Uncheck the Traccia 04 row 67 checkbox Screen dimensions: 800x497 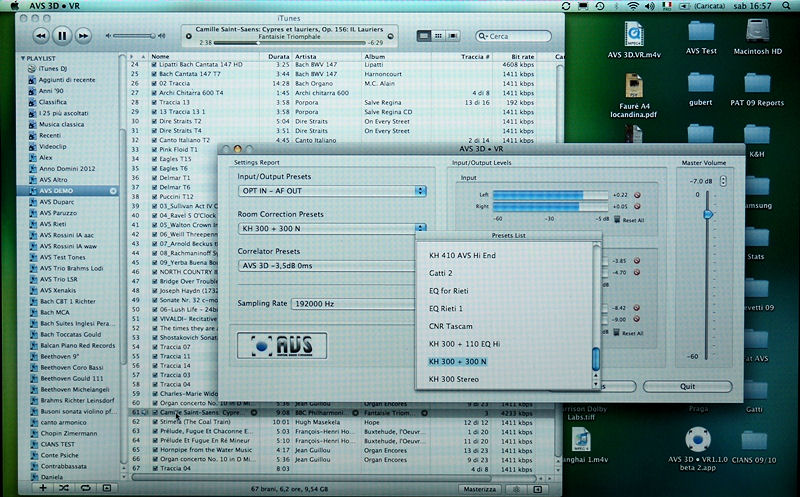pos(155,468)
